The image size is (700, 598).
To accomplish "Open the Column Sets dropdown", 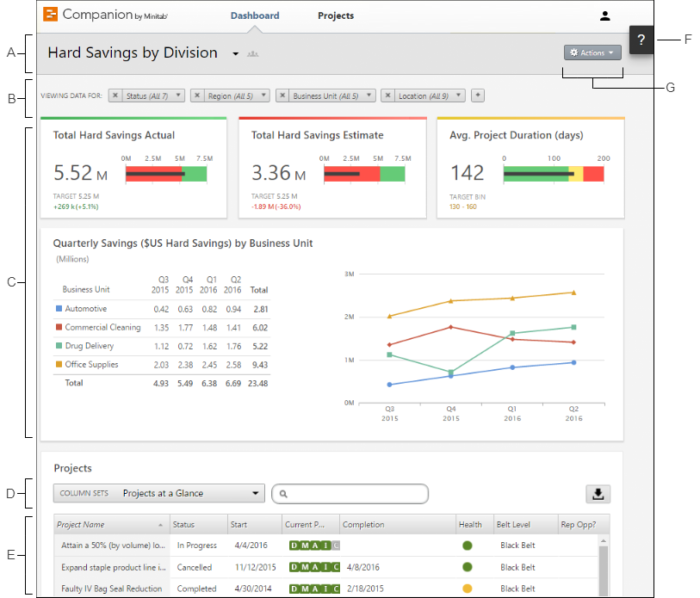I will (x=159, y=494).
